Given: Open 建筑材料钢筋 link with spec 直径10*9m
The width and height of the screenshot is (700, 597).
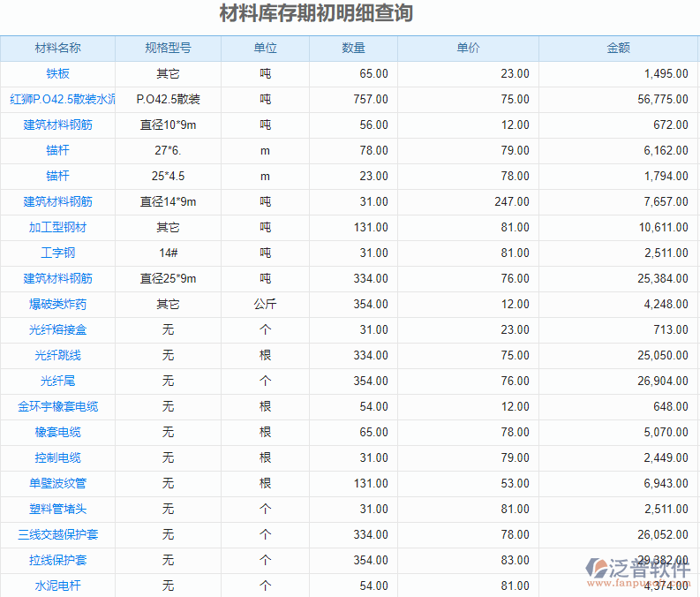Looking at the screenshot, I should tap(57, 125).
